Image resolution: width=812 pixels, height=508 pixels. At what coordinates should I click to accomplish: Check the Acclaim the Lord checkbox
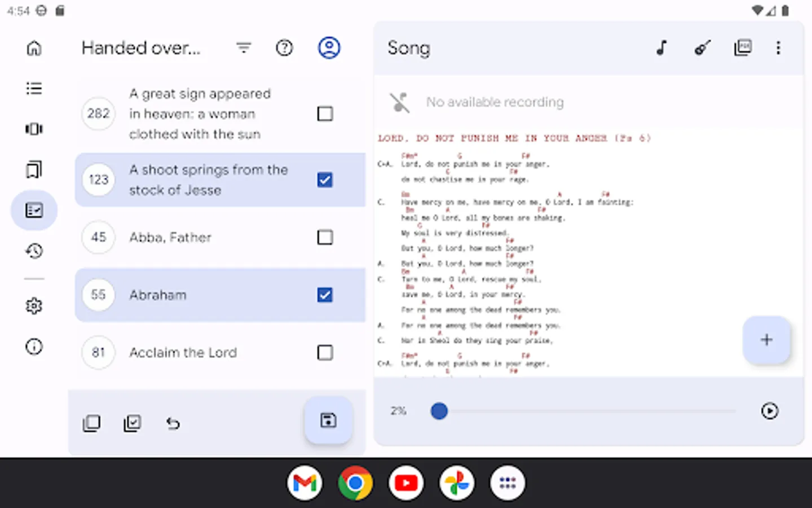(x=325, y=353)
